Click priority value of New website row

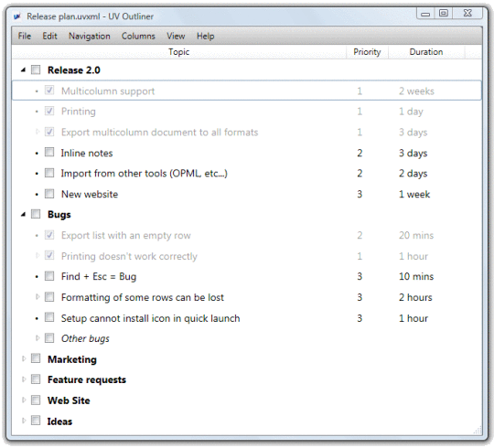coord(360,194)
